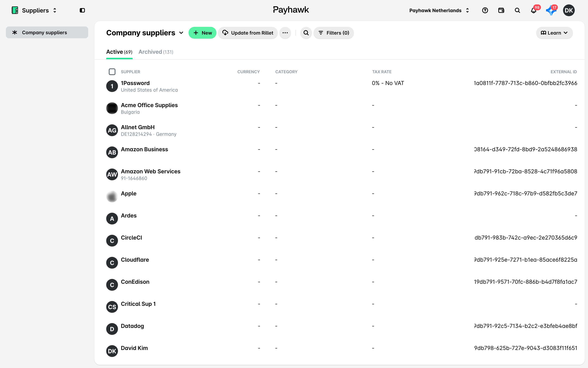This screenshot has height=368, width=588.
Task: Open the help question-mark icon
Action: pos(485,10)
